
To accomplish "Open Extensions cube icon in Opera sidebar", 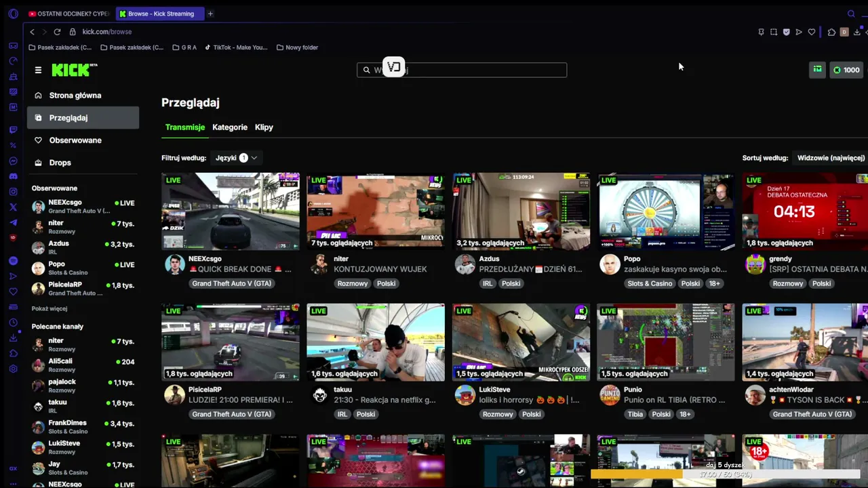I will [x=13, y=353].
